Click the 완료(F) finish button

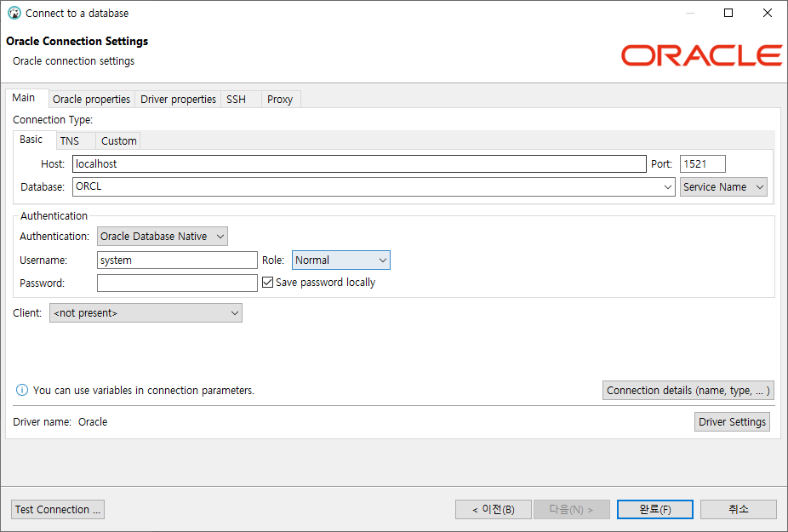[x=655, y=509]
